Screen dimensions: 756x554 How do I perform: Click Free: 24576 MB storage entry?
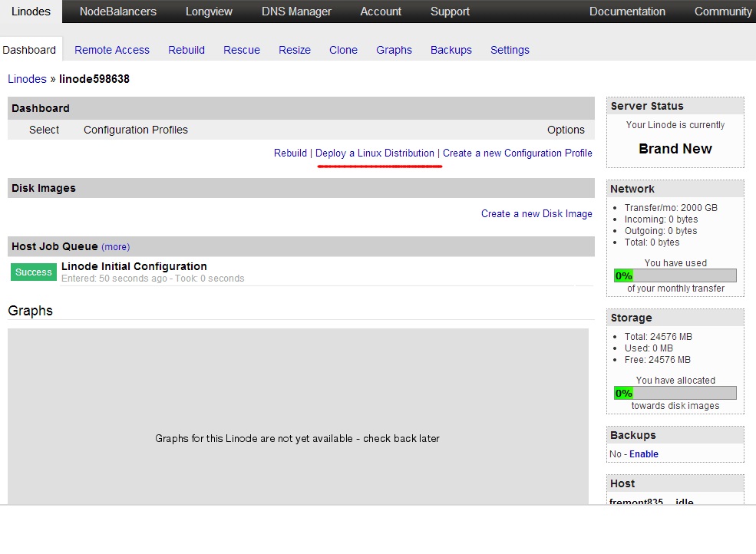[x=657, y=360]
